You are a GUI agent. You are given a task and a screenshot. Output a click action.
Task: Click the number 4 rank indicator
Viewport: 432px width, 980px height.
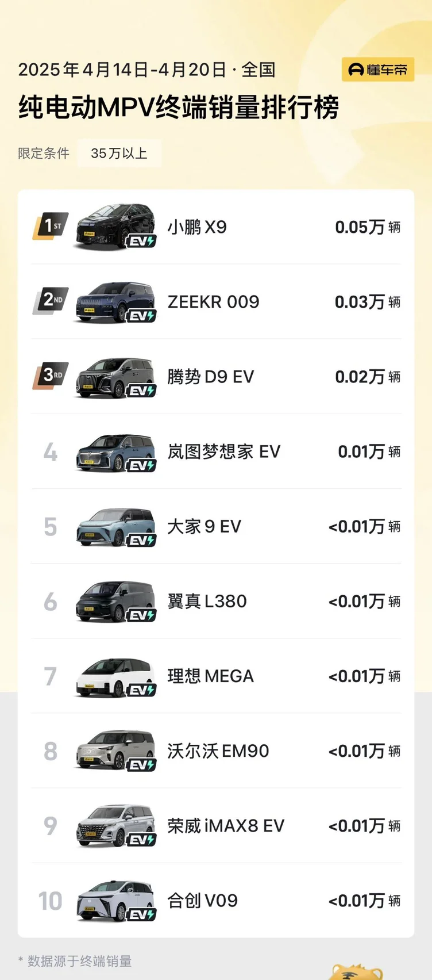pyautogui.click(x=51, y=452)
